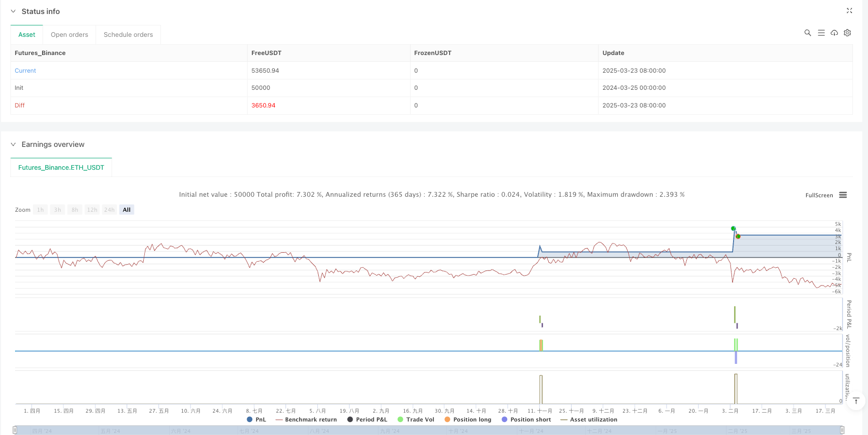Click the expand arrows icon at top right
The height and width of the screenshot is (435, 868).
click(849, 10)
